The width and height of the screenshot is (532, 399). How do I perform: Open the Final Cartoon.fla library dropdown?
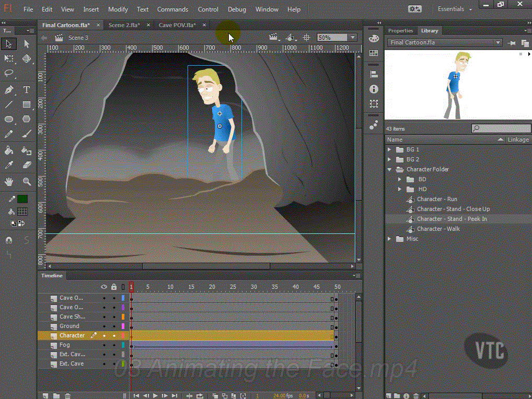pos(498,42)
